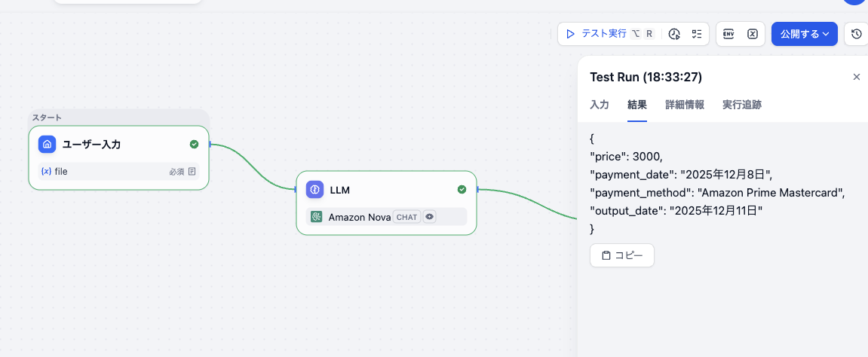Click the Amazon Nova model label

click(x=359, y=217)
